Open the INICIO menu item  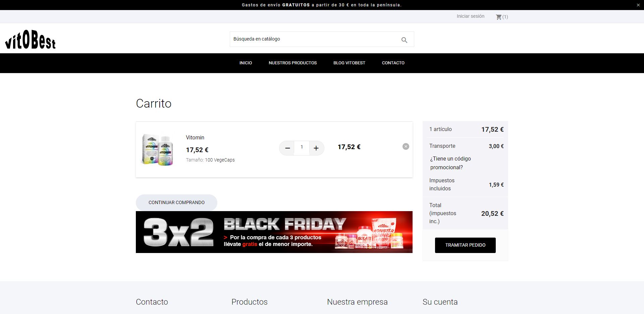[246, 63]
